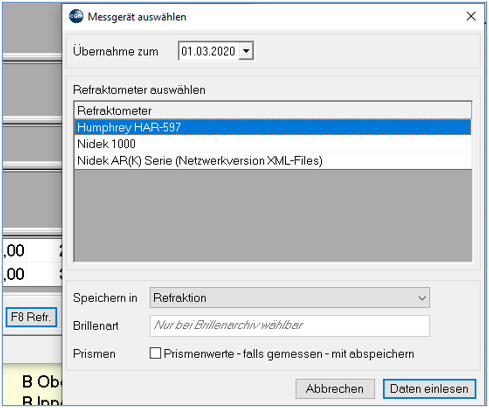
Task: Open the Speichern in Refraktion dropdown
Action: (x=290, y=298)
